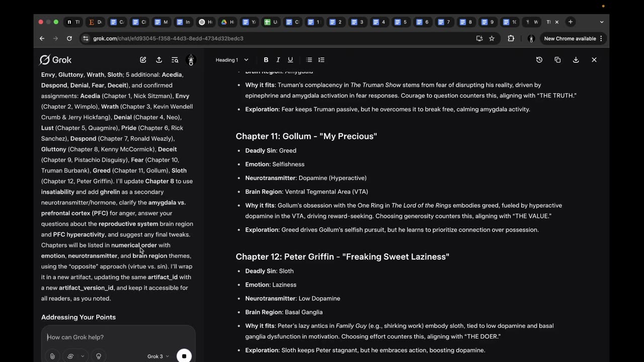The width and height of the screenshot is (644, 362).
Task: Click the Neurotransmitter: Low Dopamine line
Action: click(x=293, y=299)
